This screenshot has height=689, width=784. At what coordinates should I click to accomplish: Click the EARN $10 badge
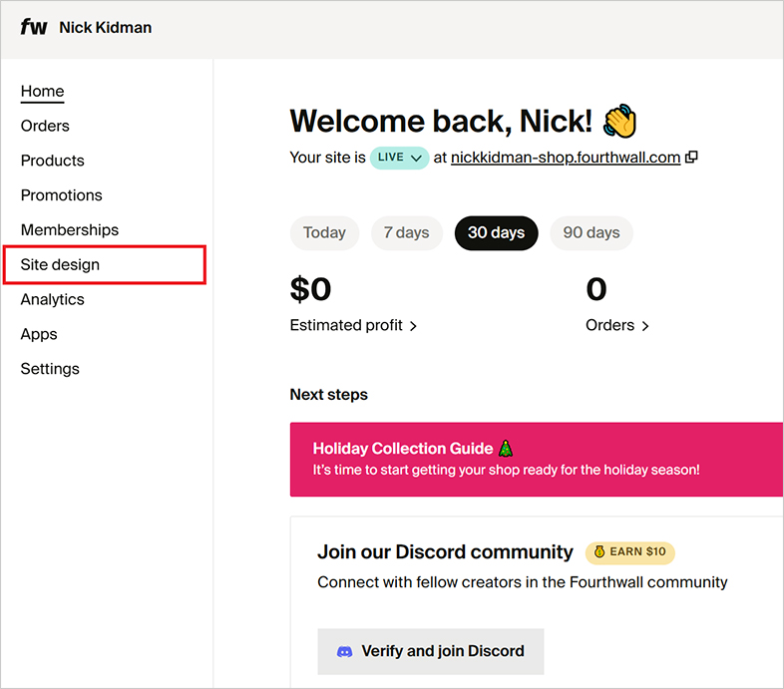coord(630,552)
